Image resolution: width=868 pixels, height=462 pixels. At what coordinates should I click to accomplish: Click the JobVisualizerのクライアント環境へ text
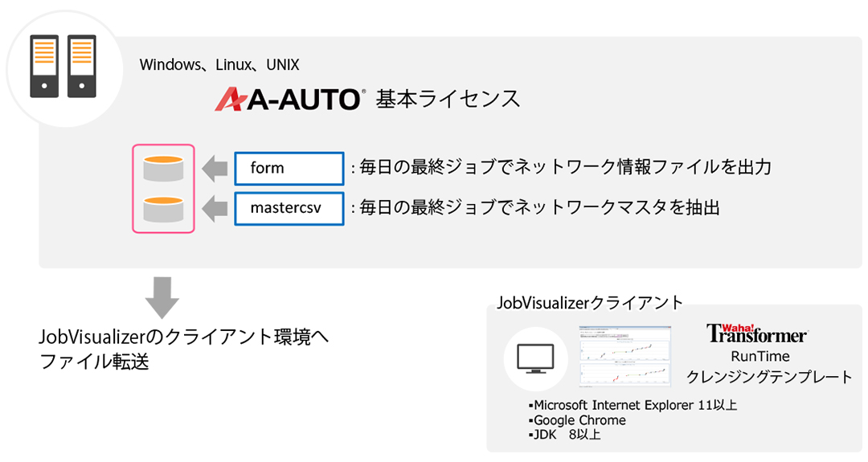point(184,337)
